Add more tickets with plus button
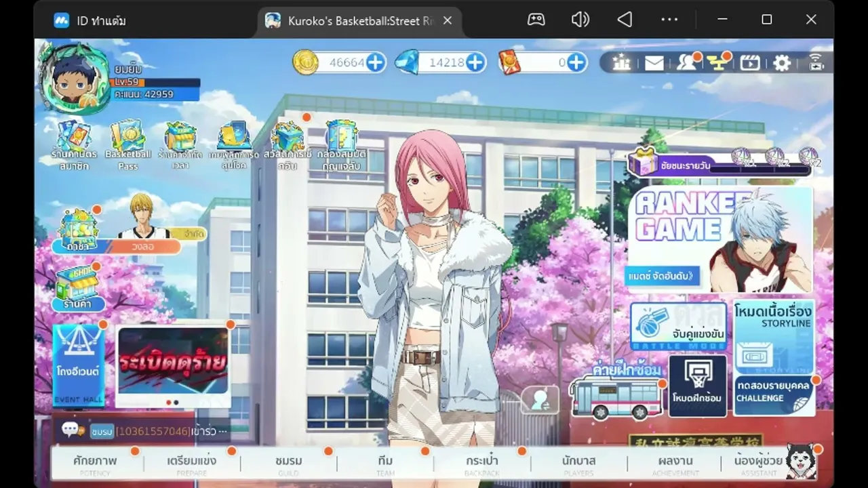The image size is (868, 488). click(576, 62)
